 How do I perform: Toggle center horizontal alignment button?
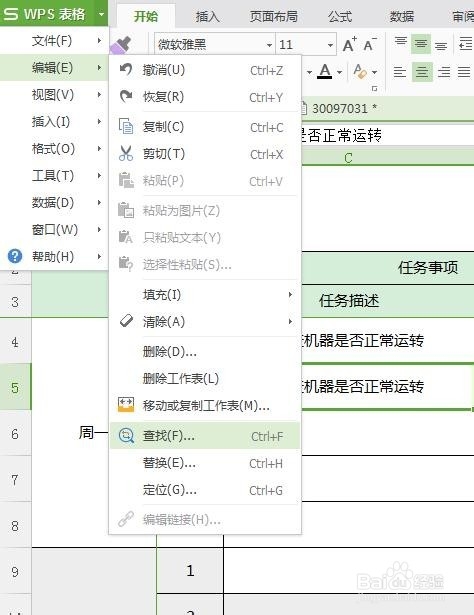pyautogui.click(x=422, y=72)
